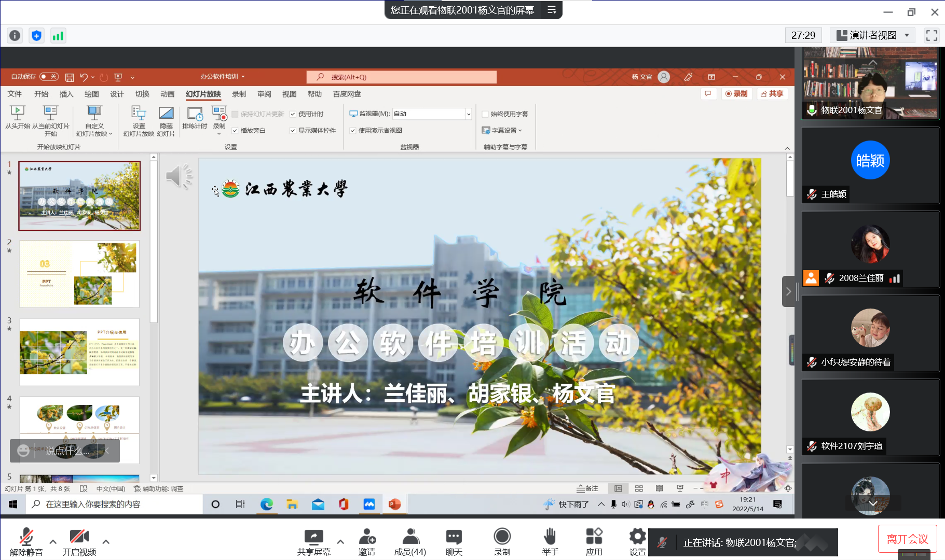
Task: Open the meeting record button
Action: pos(502,537)
